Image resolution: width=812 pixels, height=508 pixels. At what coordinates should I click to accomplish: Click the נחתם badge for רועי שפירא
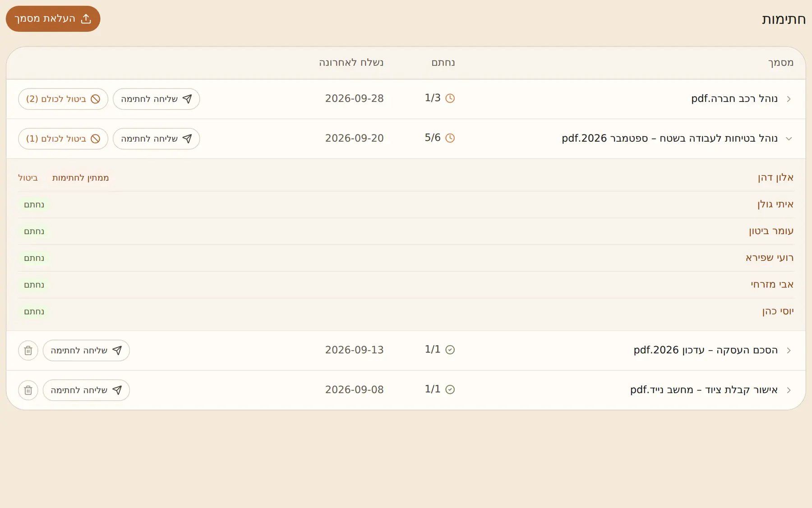coord(34,258)
